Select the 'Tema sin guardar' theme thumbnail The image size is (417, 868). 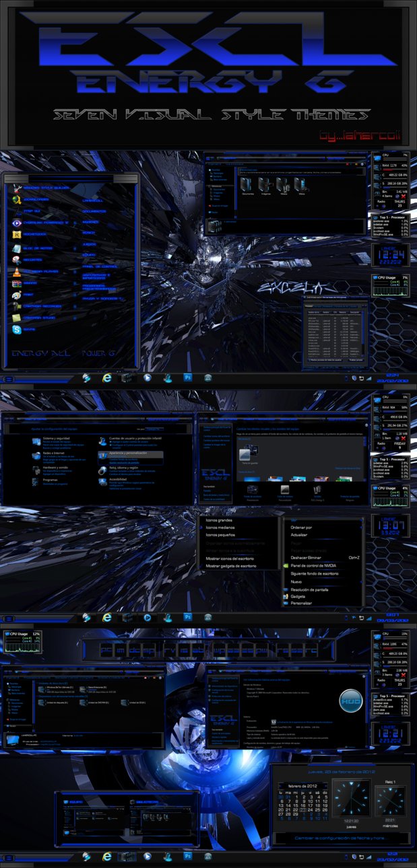coord(248,454)
